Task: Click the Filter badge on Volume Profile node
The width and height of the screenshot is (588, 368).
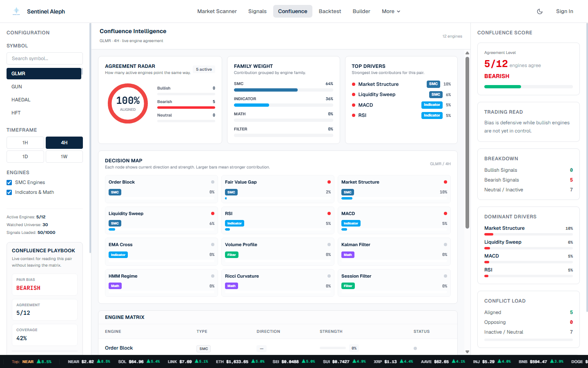Action: coord(232,255)
